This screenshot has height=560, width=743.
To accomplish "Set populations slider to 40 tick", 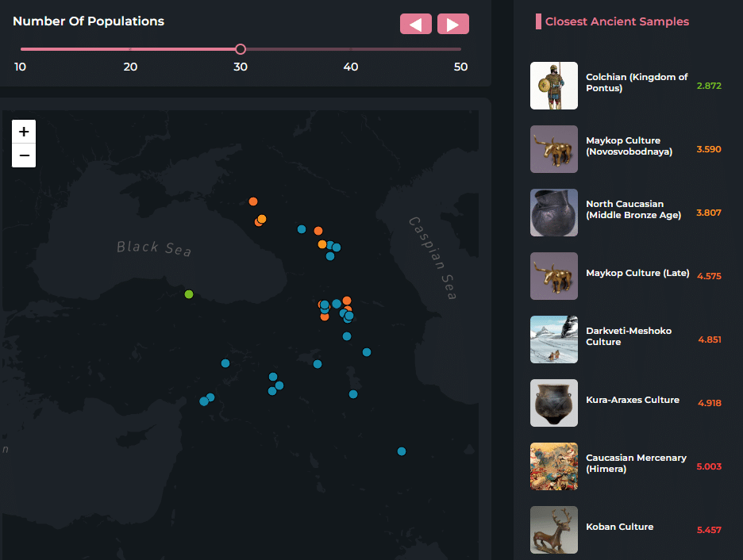I will pyautogui.click(x=350, y=49).
